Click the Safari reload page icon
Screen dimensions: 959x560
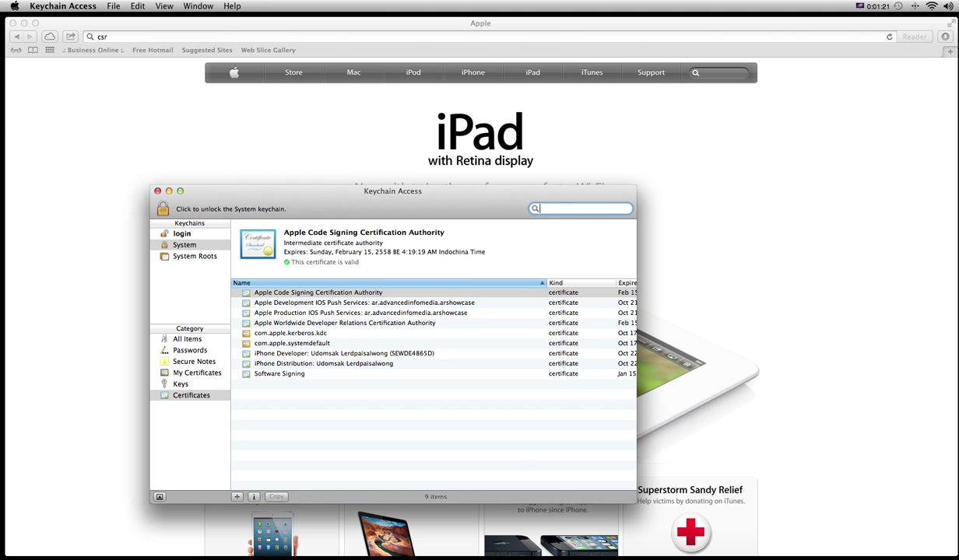point(890,37)
